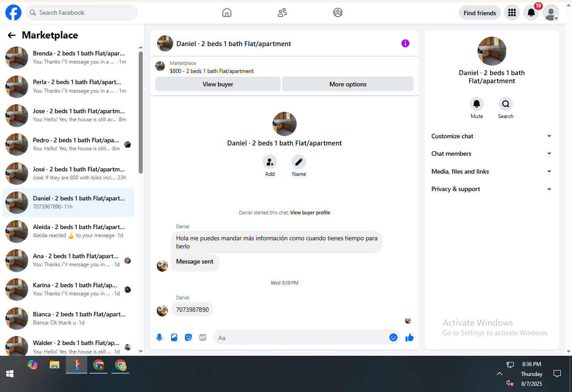Search in conversation
Viewport: 572px width, 392px height.
click(x=506, y=104)
